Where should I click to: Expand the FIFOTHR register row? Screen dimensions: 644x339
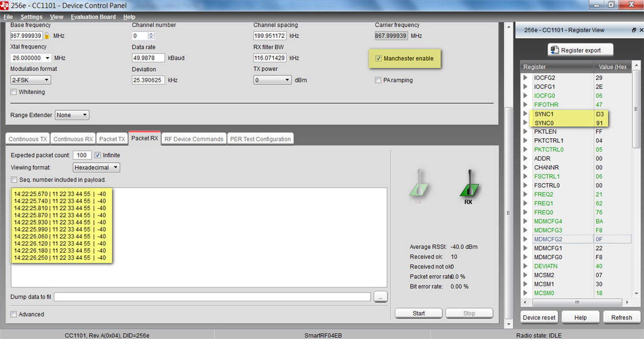526,105
